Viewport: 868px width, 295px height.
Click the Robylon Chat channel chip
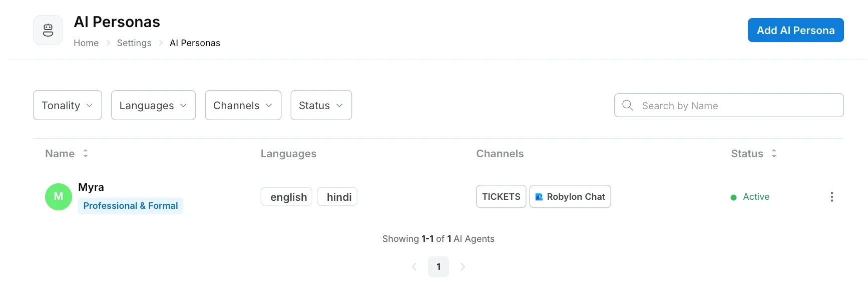tap(570, 197)
